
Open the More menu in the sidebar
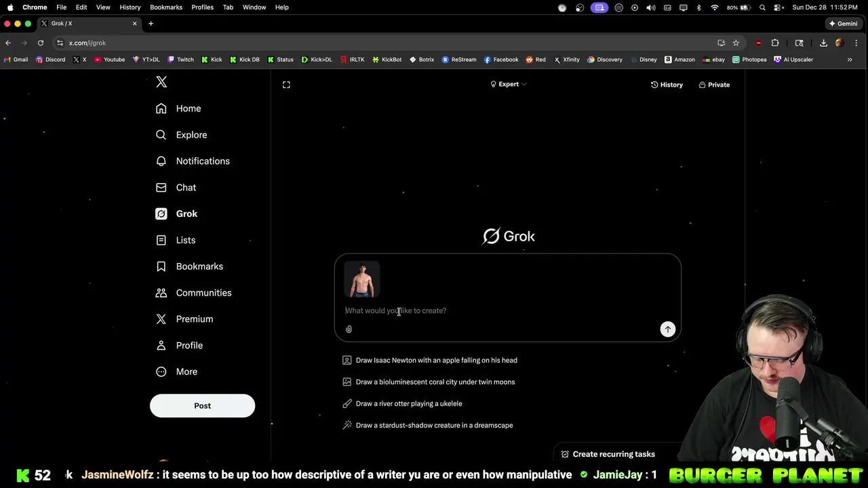[x=176, y=372]
